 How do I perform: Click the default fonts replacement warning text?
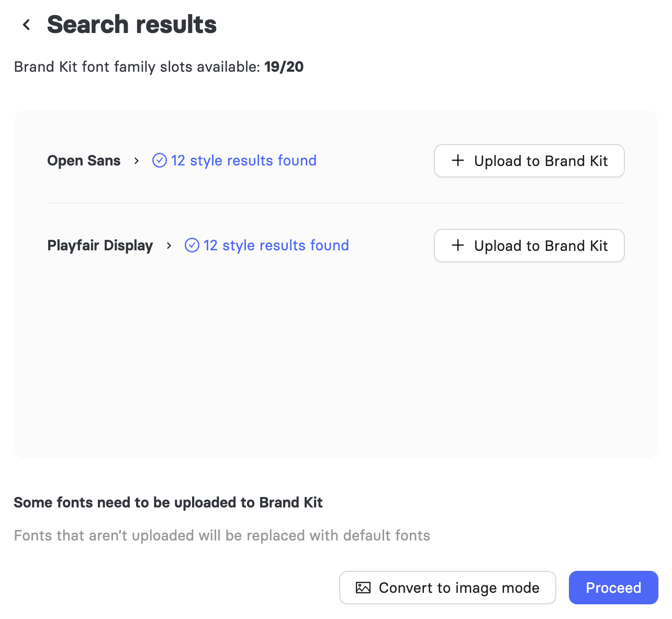click(x=222, y=536)
